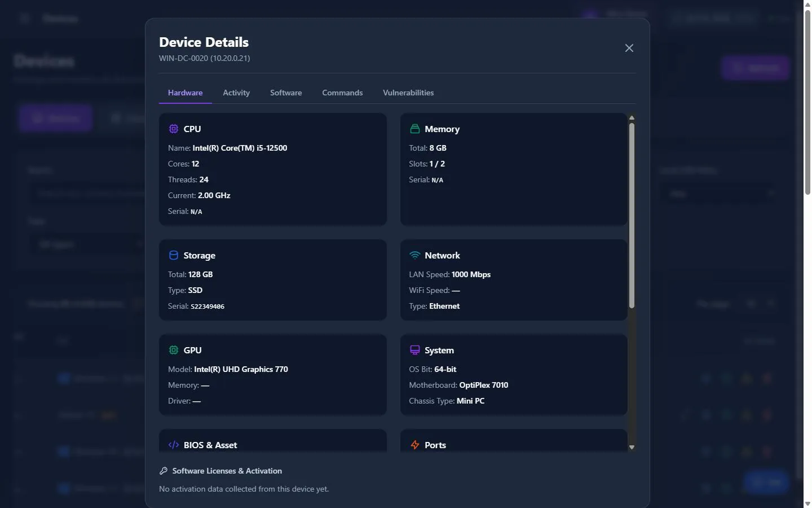Close the Device Details dialog

click(x=629, y=48)
